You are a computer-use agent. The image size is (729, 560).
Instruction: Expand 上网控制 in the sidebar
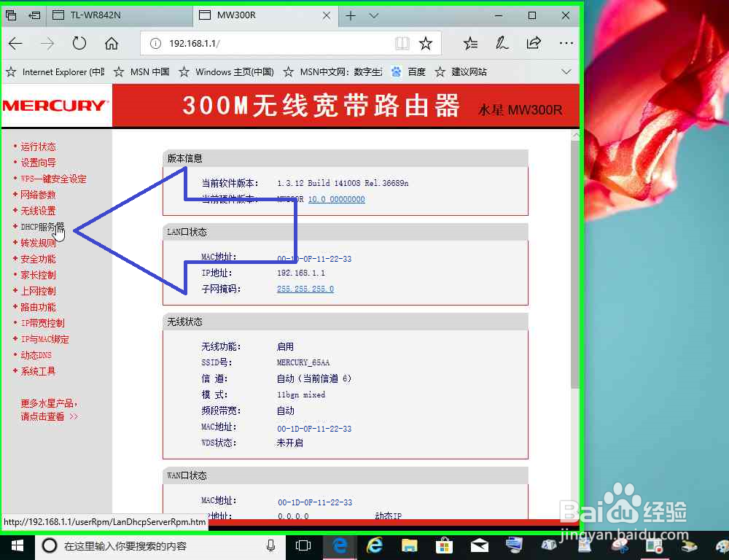click(38, 291)
